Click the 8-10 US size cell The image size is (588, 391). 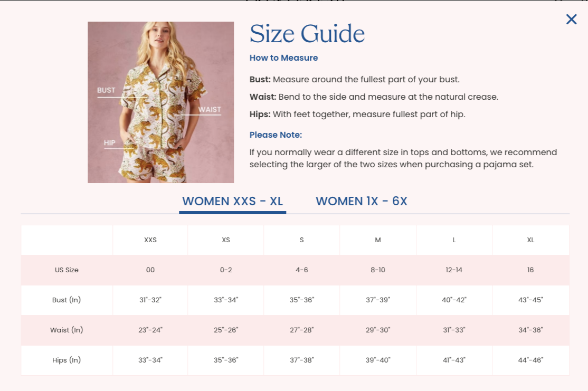point(378,270)
